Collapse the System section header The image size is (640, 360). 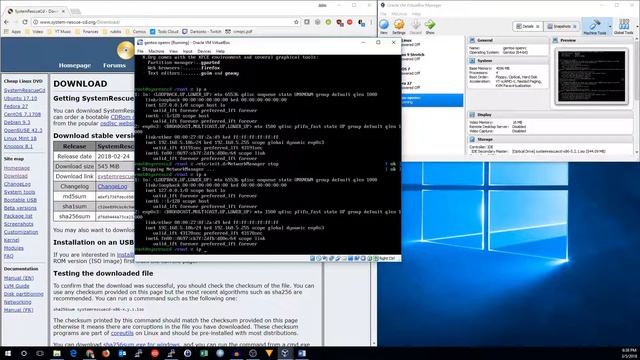tap(507, 60)
